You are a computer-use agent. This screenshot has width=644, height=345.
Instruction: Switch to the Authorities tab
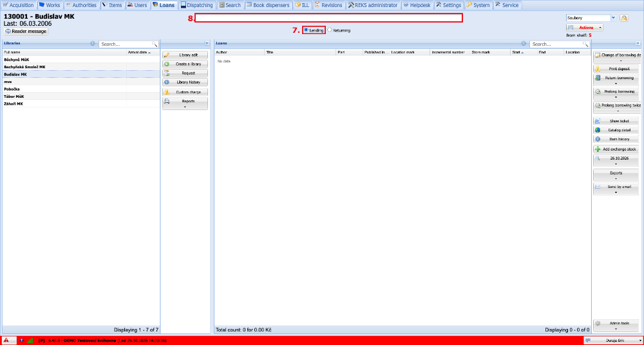pyautogui.click(x=81, y=5)
